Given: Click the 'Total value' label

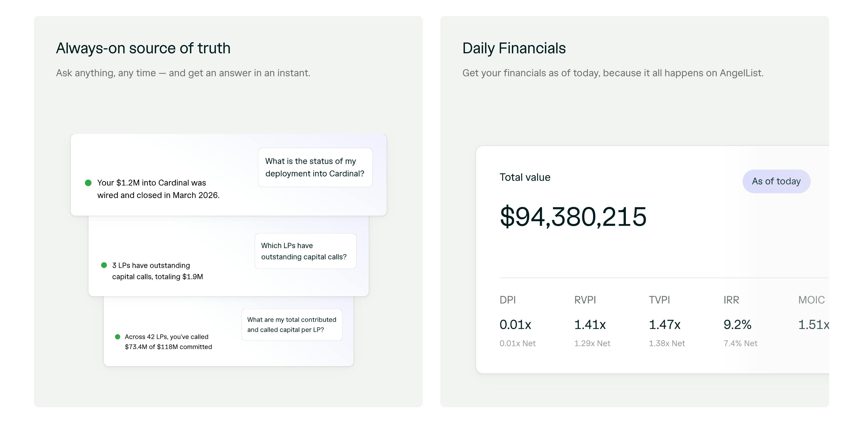Looking at the screenshot, I should [x=525, y=177].
